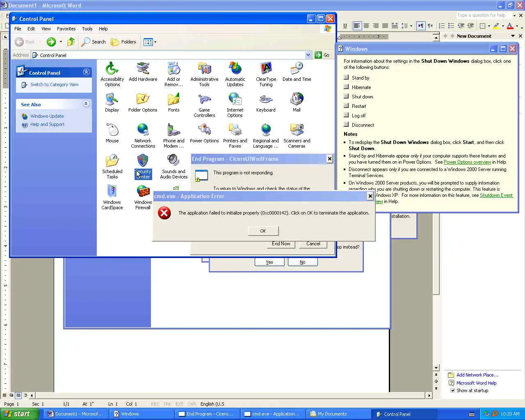Open the View menu in Control Panel
The height and width of the screenshot is (420, 525).
46,29
